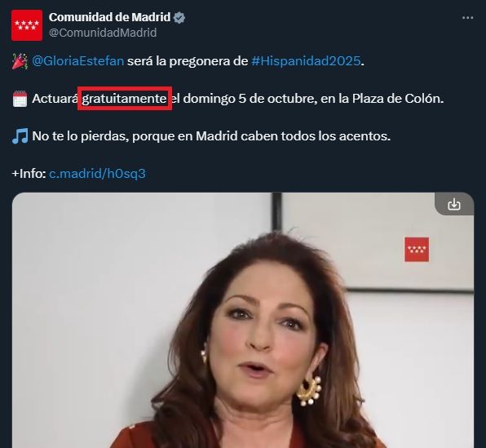This screenshot has width=486, height=448.
Task: Click the party popper emoji
Action: point(20,61)
